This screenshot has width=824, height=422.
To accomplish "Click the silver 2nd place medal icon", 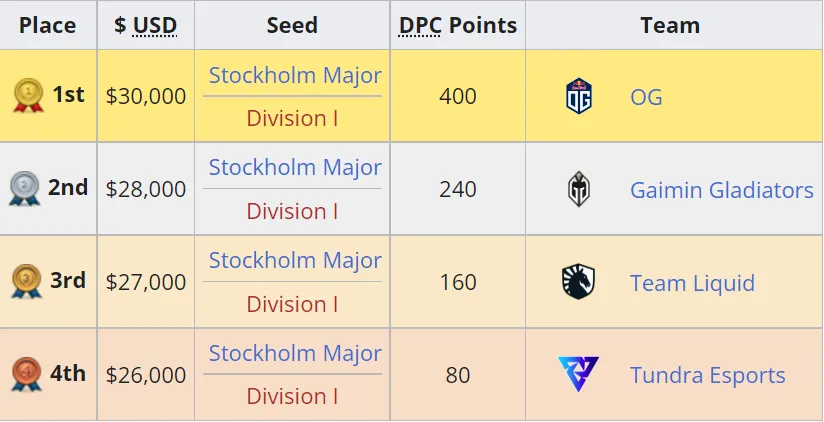I will click(24, 188).
